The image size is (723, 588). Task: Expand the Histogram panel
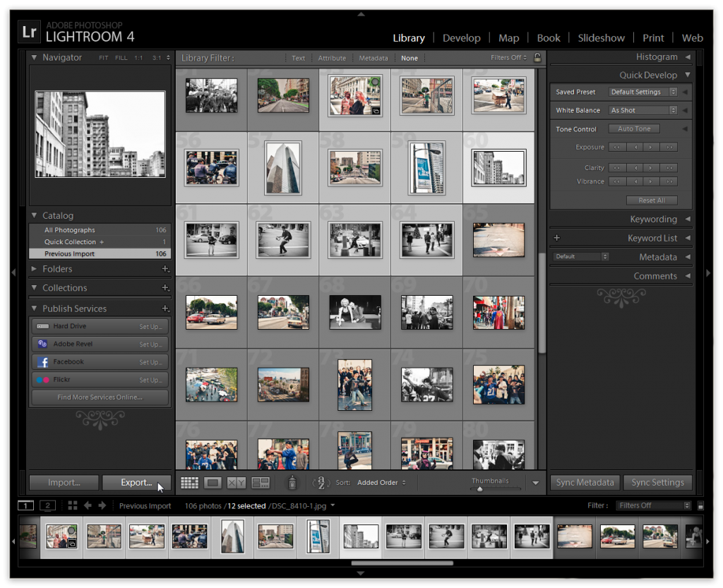688,57
